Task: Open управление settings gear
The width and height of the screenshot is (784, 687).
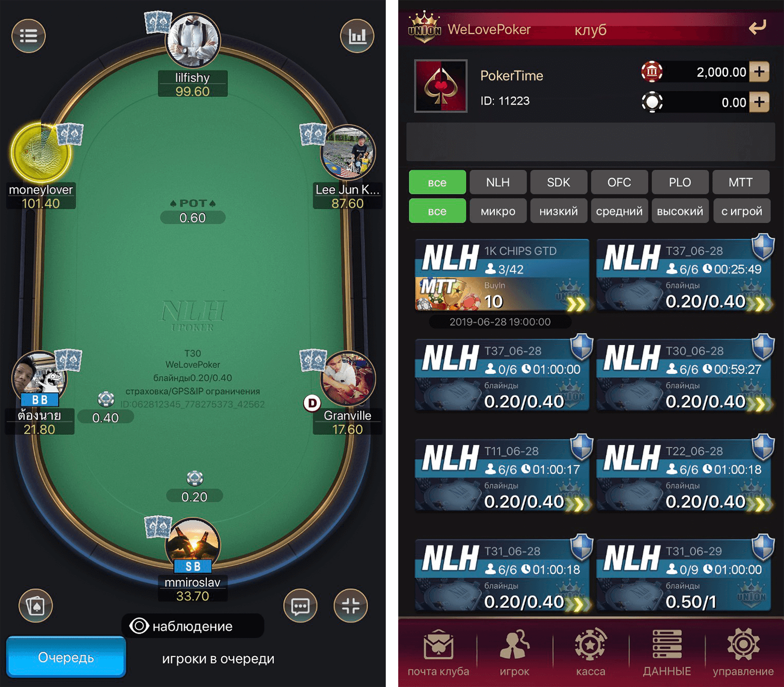Action: 743,653
